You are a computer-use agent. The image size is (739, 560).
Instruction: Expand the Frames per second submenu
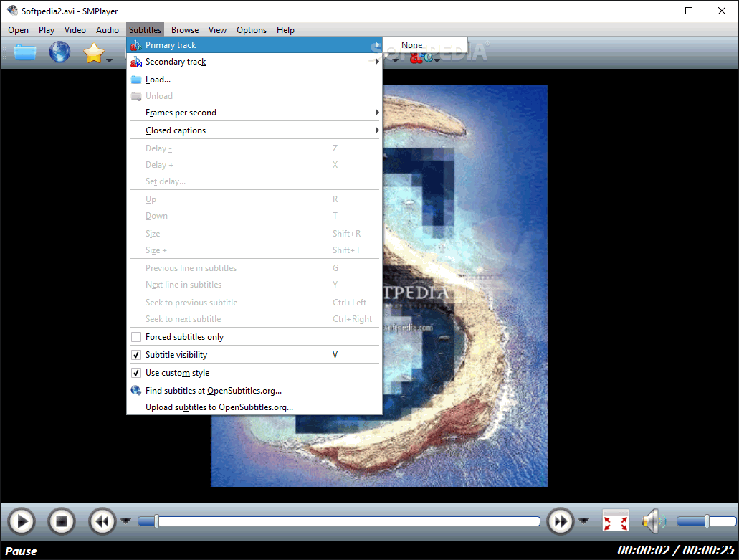254,113
